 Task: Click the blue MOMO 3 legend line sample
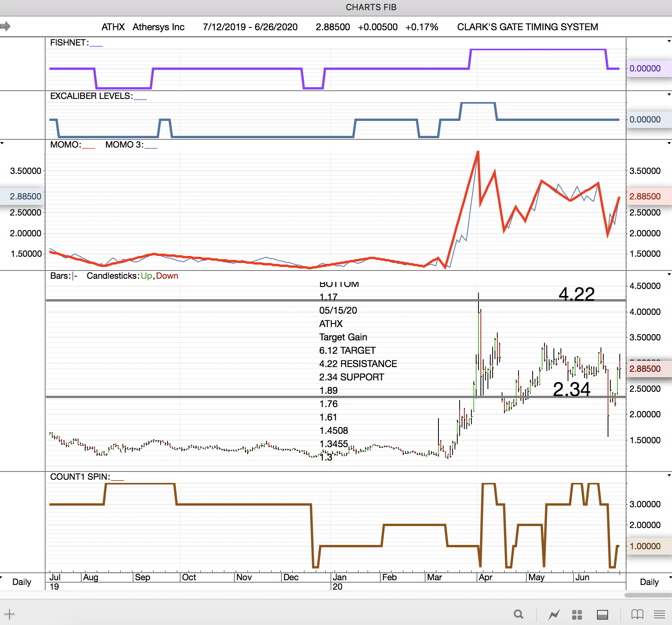[x=151, y=148]
